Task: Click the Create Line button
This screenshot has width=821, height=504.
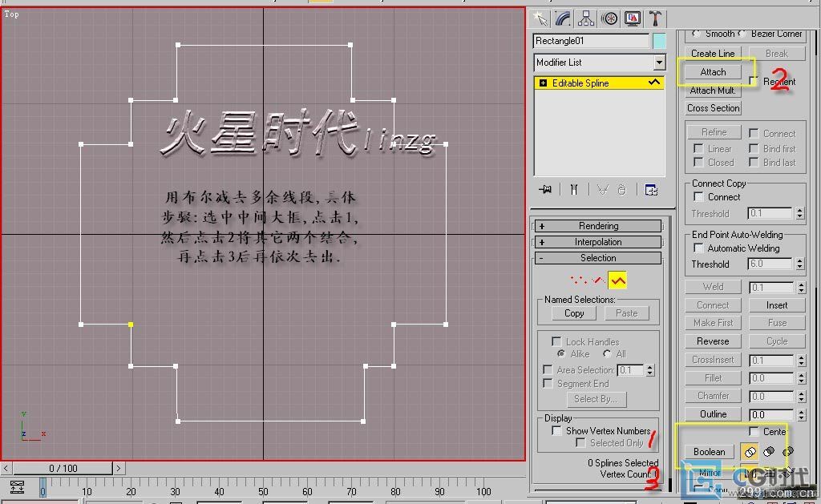Action: pos(713,54)
